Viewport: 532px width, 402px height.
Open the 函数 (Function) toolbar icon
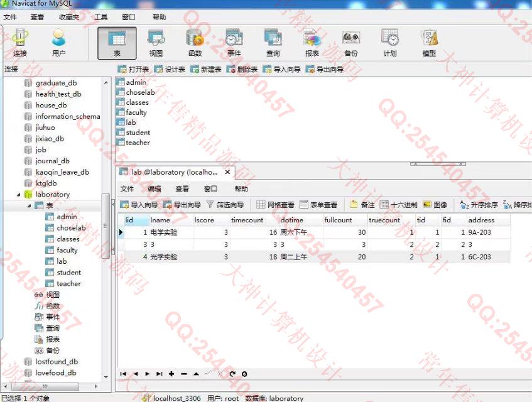195,43
